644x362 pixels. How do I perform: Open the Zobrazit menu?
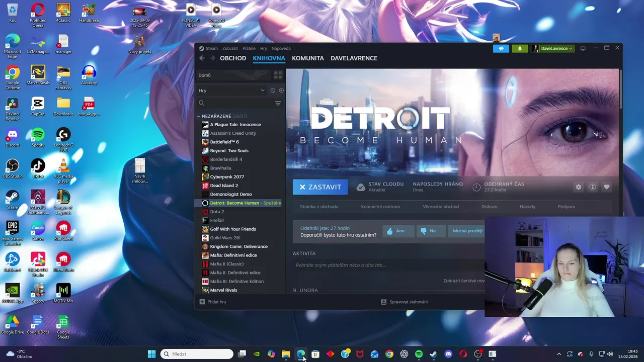click(x=230, y=49)
